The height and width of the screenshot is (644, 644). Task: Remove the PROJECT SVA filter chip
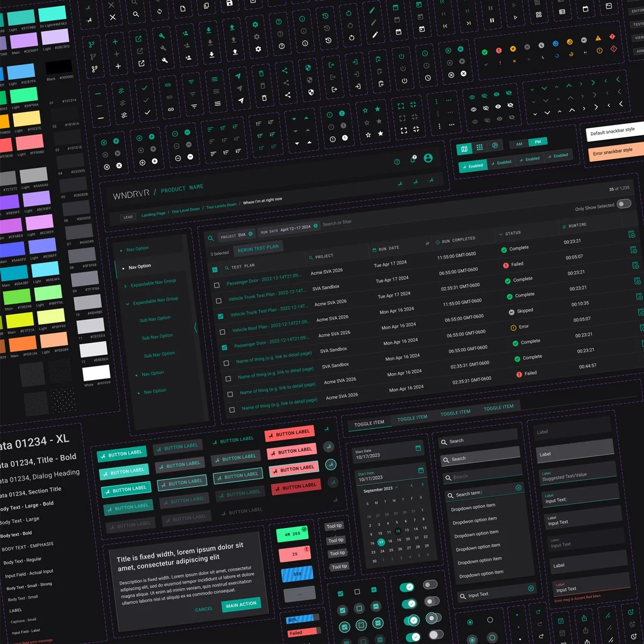[x=250, y=234]
